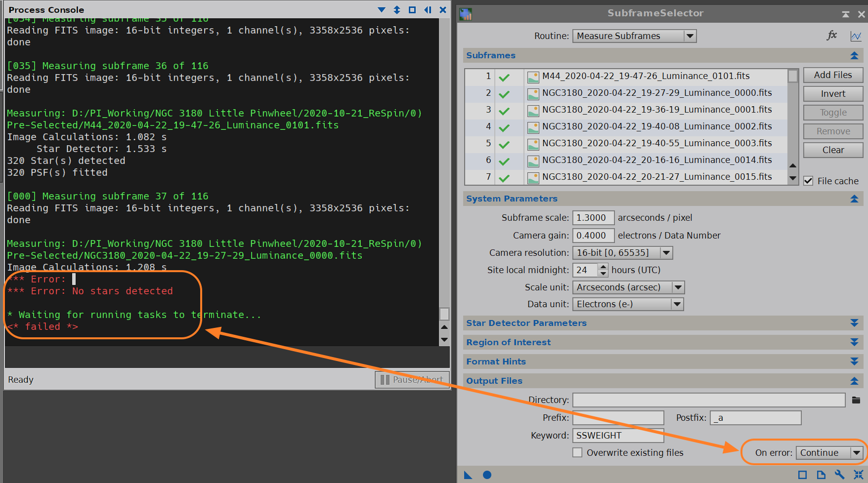Screen dimensions: 868x483
Task: Open the Measurements graph window icon
Action: click(856, 36)
